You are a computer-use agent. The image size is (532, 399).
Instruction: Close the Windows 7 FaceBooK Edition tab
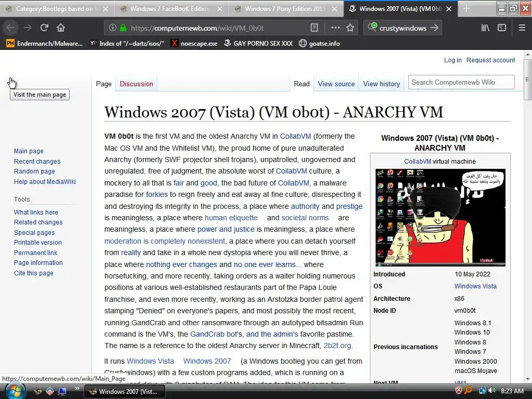(x=220, y=9)
